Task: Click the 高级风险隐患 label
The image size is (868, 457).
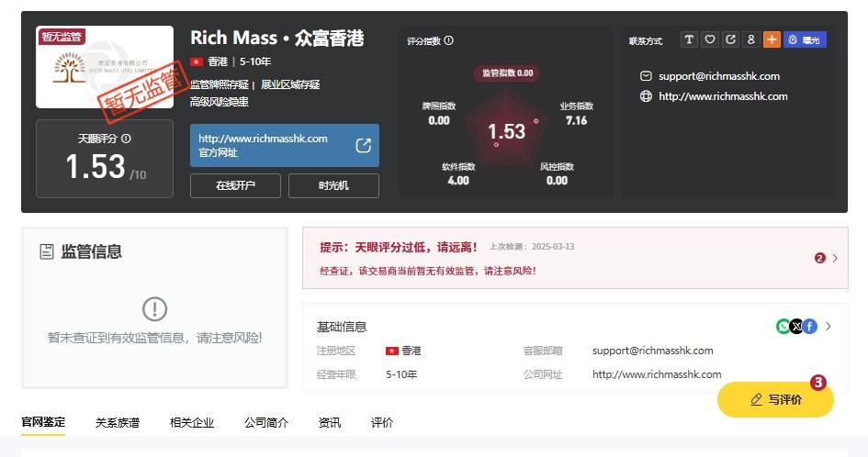Action: point(220,102)
